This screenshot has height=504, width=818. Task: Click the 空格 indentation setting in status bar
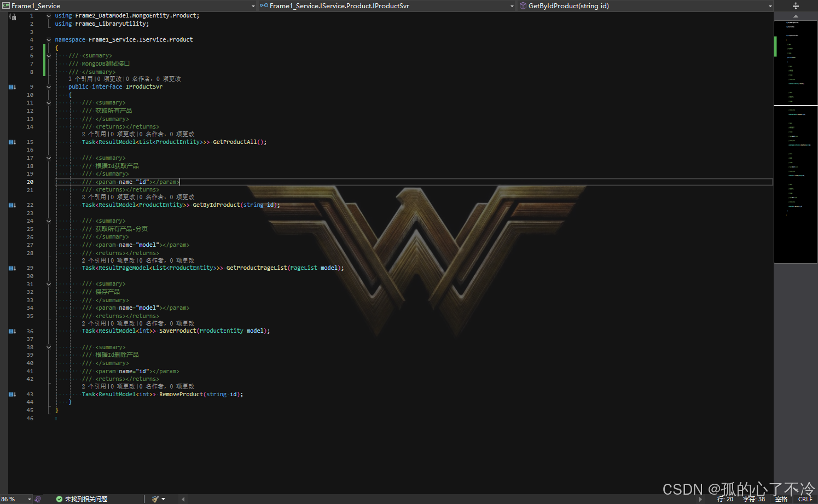781,499
